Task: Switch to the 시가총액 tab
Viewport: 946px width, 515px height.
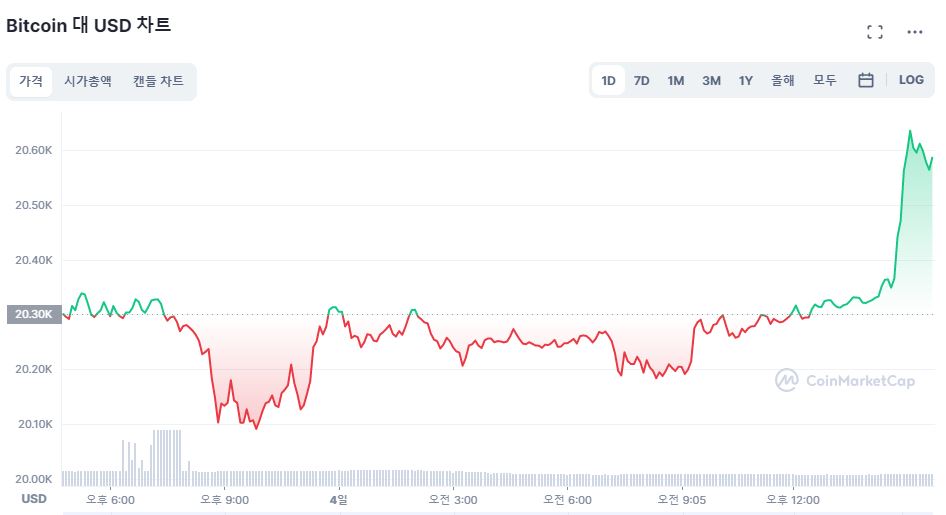Action: tap(88, 81)
